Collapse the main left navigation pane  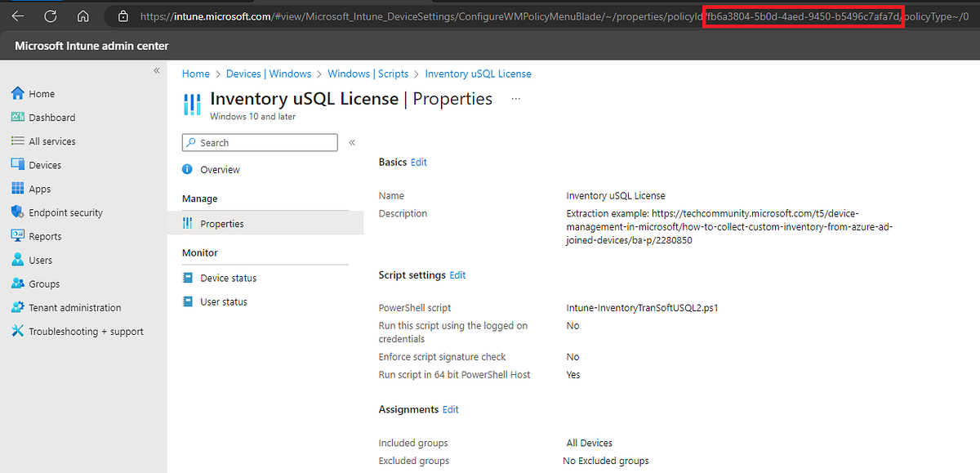tap(156, 69)
